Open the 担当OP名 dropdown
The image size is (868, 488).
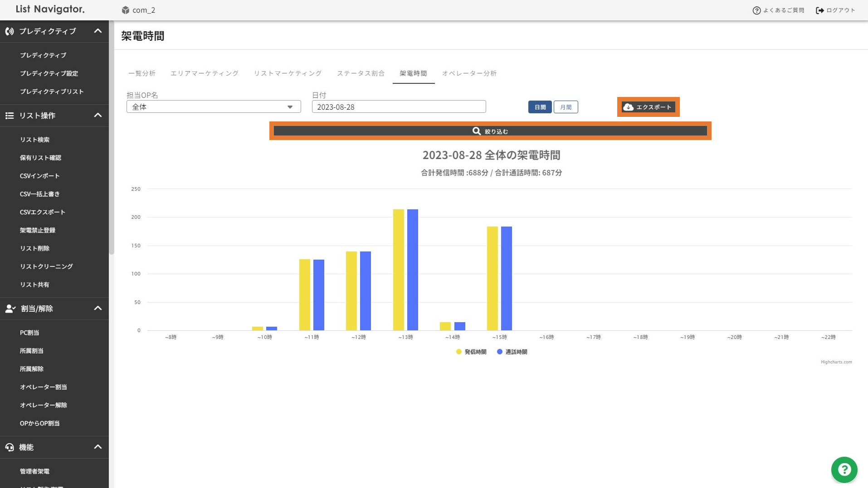(x=213, y=107)
